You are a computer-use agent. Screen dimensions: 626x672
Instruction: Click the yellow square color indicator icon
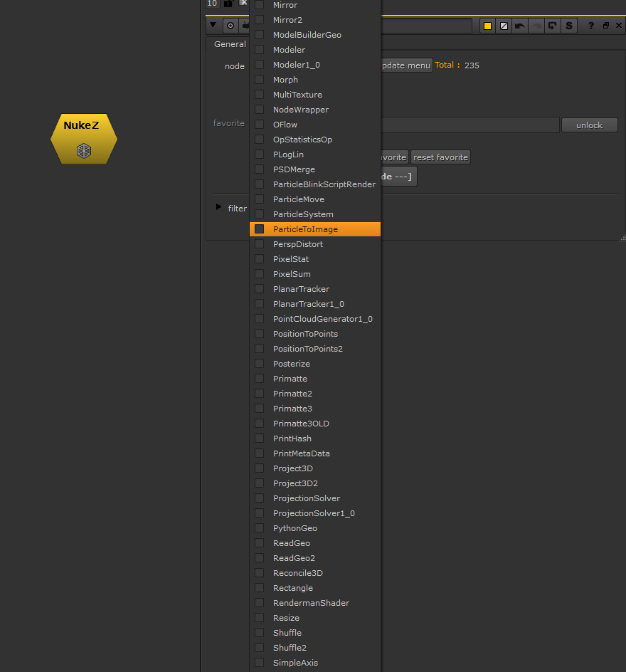[x=487, y=25]
